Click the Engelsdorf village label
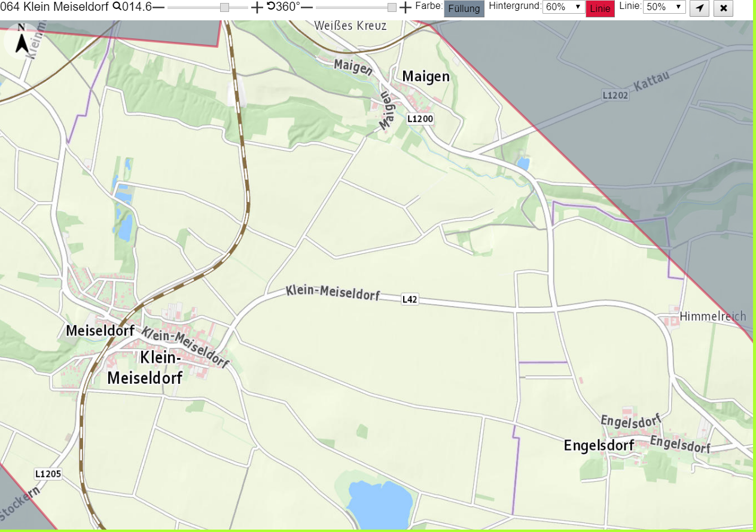This screenshot has height=532, width=756. pos(599,445)
